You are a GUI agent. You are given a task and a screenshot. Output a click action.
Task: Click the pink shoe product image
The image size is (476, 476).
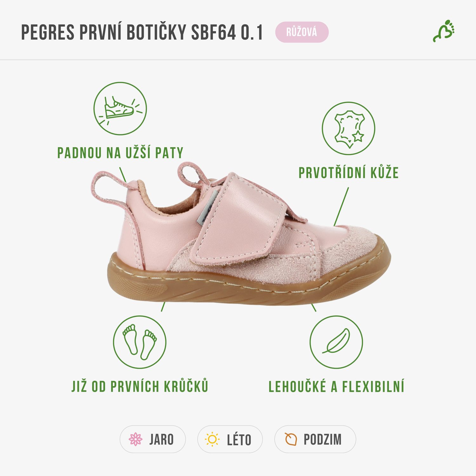tap(240, 233)
